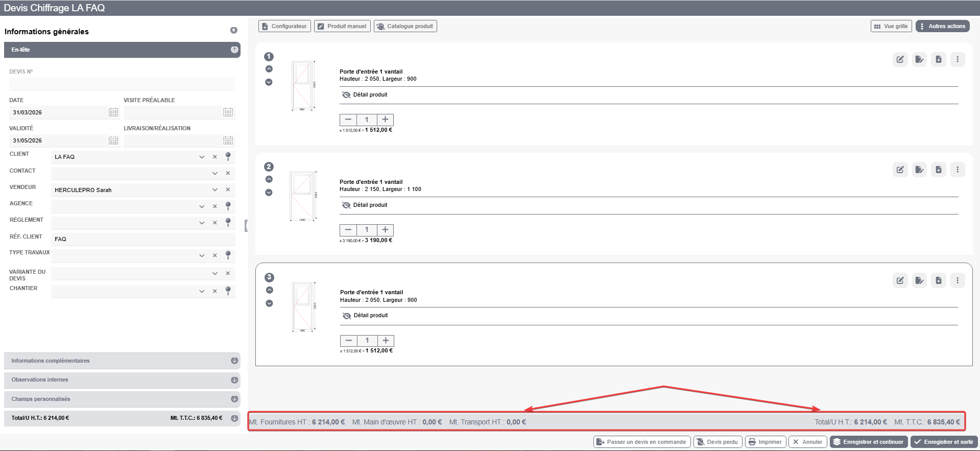
Task: Clear the VENDEUR field with X
Action: pyautogui.click(x=228, y=189)
